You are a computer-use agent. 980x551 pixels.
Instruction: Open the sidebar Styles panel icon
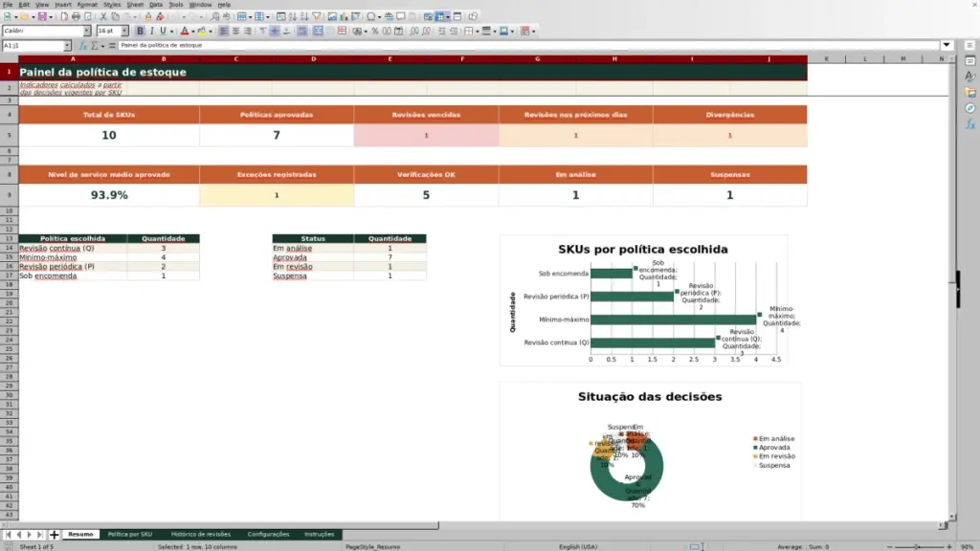point(970,77)
